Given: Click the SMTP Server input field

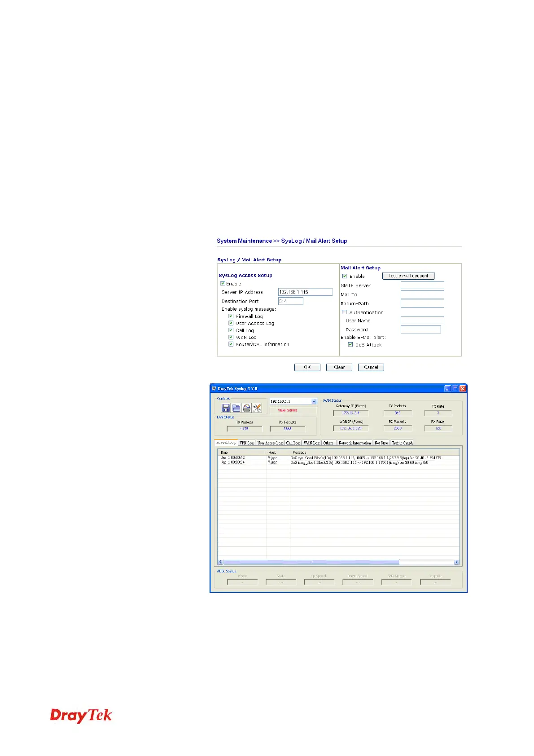Looking at the screenshot, I should (x=422, y=285).
